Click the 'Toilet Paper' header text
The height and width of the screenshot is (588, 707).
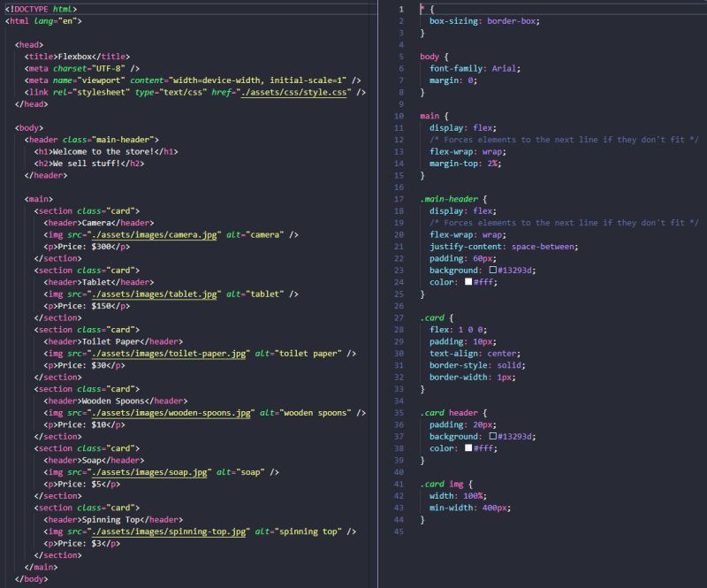point(113,341)
